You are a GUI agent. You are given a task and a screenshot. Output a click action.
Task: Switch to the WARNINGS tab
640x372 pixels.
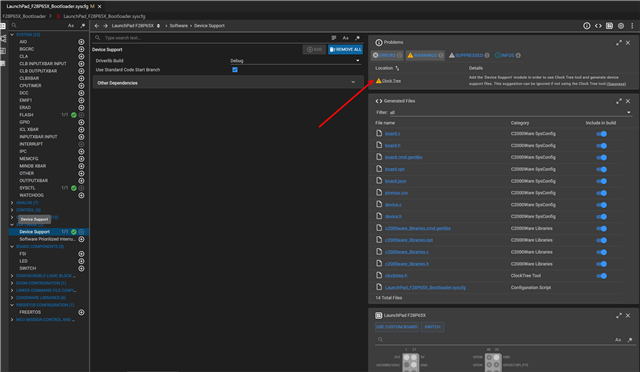click(x=425, y=55)
